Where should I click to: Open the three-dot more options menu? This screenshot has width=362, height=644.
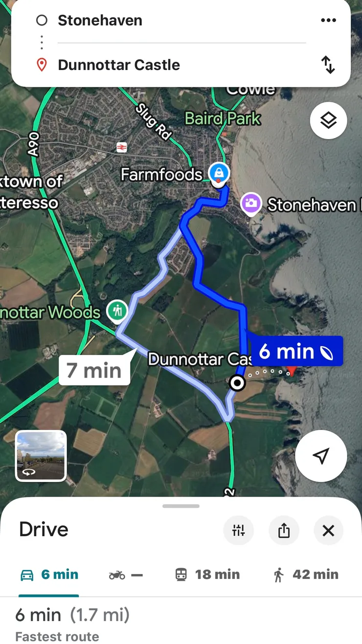(x=328, y=21)
